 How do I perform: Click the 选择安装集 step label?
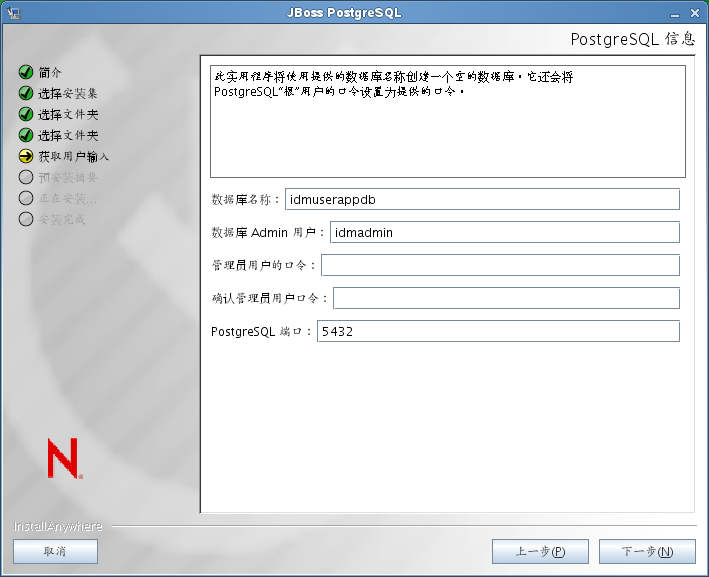tap(68, 94)
